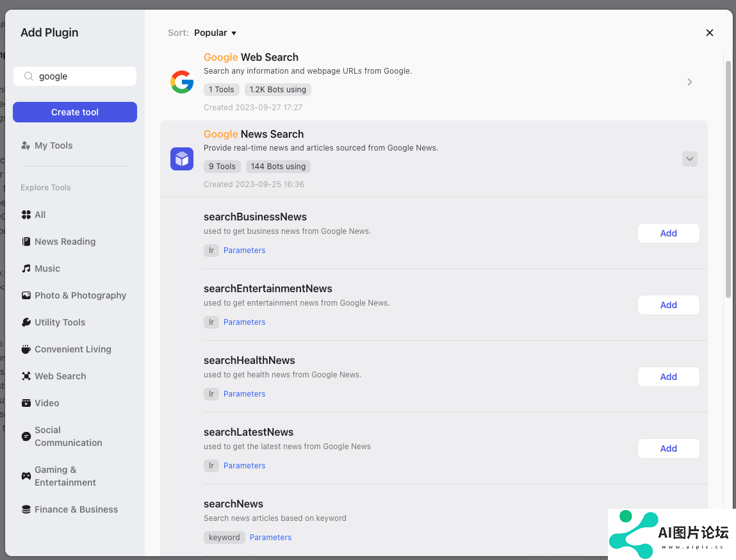Viewport: 736px width, 560px height.
Task: Open Parameters for searchHealthNews
Action: (244, 394)
